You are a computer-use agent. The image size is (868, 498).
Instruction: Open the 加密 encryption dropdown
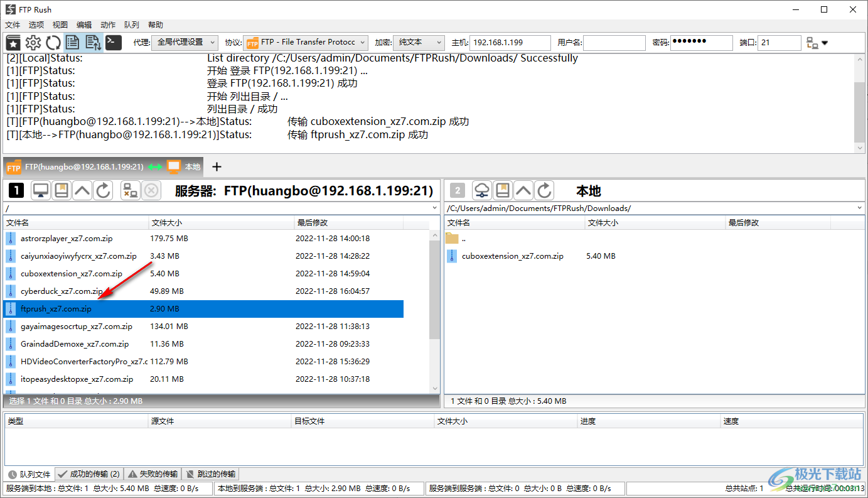pyautogui.click(x=419, y=43)
